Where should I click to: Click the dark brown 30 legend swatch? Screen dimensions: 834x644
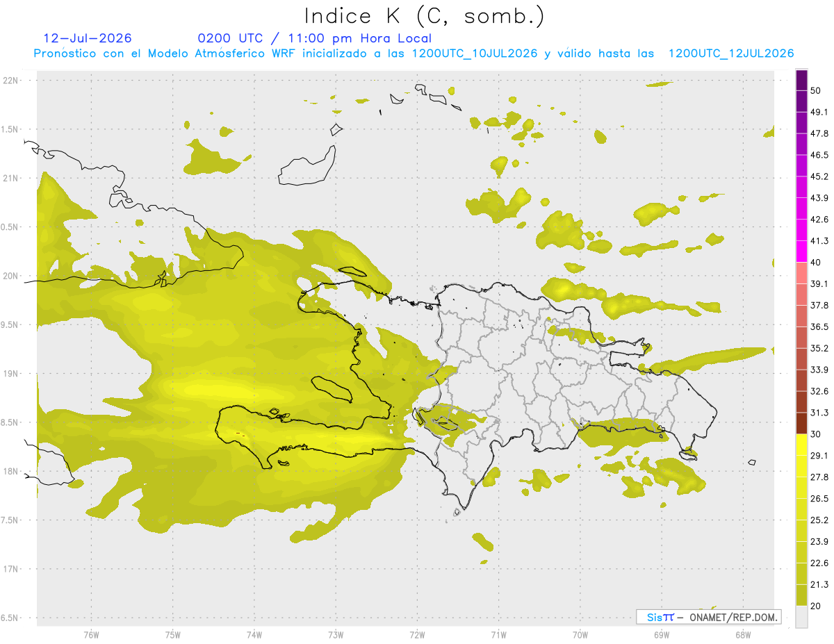click(x=801, y=423)
